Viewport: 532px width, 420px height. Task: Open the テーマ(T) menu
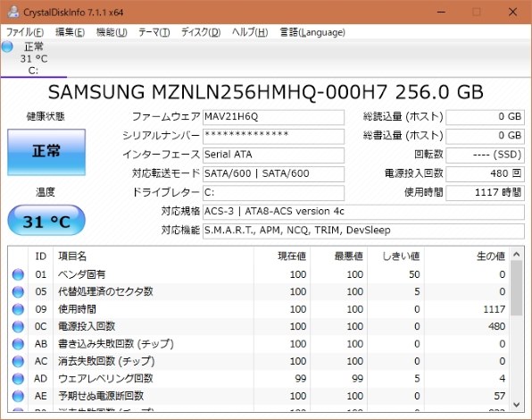point(154,32)
